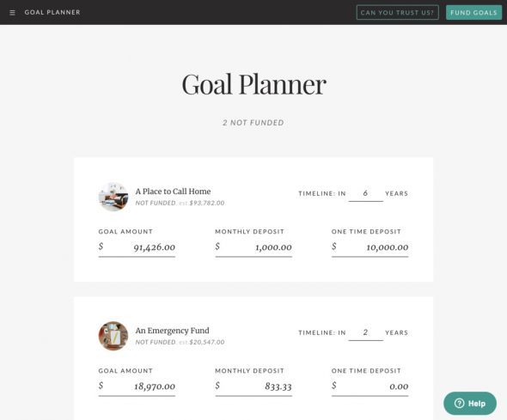Edit the home goal timeline years field
This screenshot has height=420, width=507.
click(366, 193)
